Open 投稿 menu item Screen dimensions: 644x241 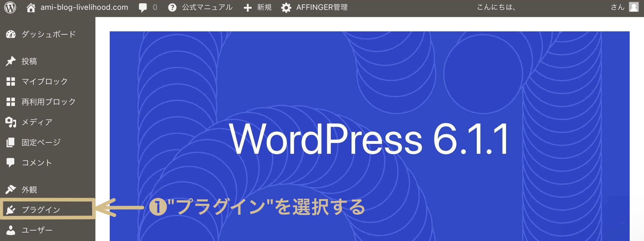click(x=29, y=62)
